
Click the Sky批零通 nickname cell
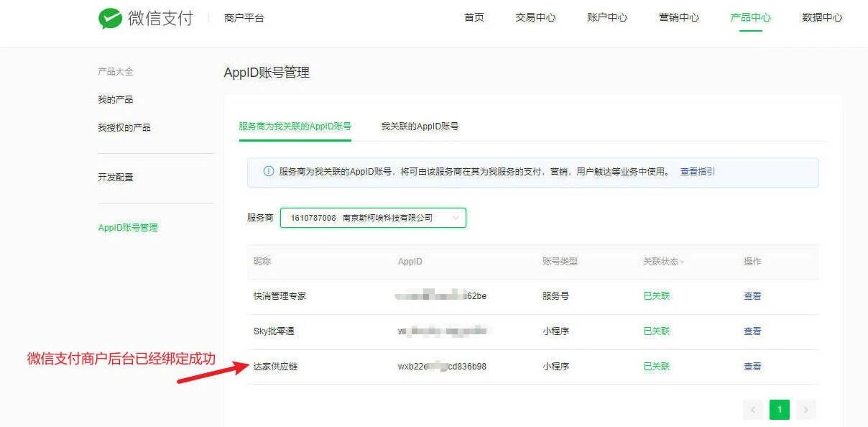[274, 331]
